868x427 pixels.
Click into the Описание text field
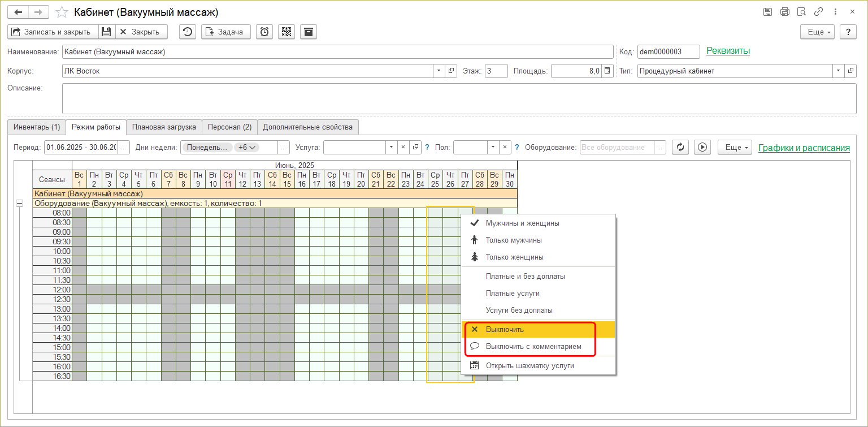pyautogui.click(x=458, y=98)
